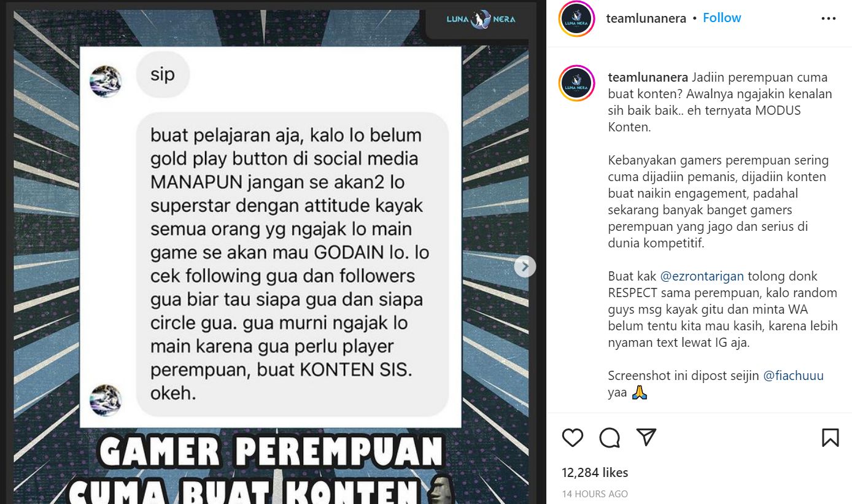Open the @fiachuuu mention

(x=793, y=376)
